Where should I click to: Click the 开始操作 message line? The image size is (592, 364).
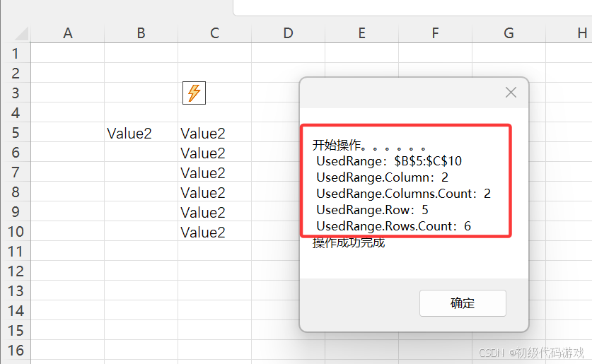[x=369, y=145]
